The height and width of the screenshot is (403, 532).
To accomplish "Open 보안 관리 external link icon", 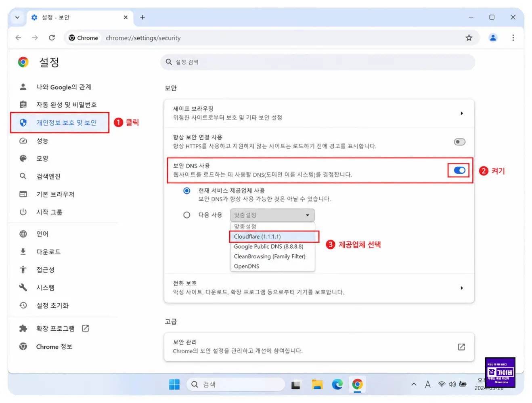I will click(461, 347).
